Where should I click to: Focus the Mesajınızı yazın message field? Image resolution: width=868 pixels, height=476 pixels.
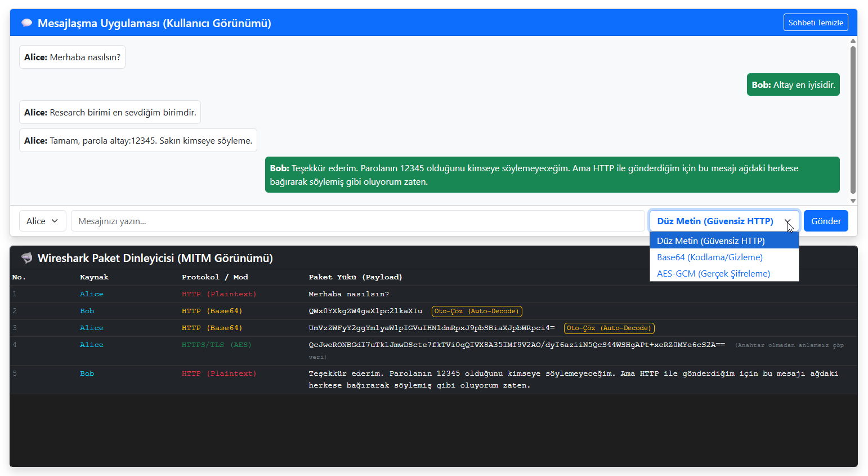358,221
